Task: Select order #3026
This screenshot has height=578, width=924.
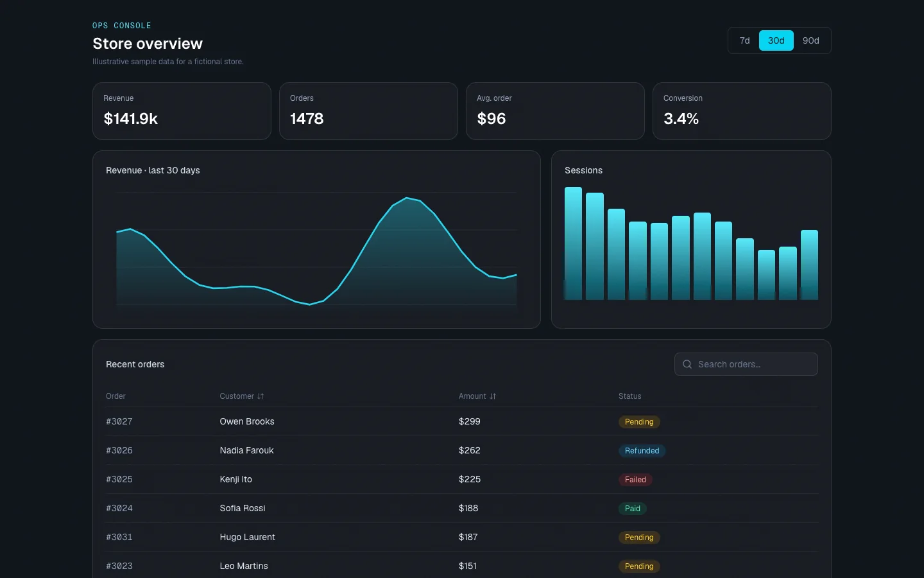Action: [x=119, y=450]
